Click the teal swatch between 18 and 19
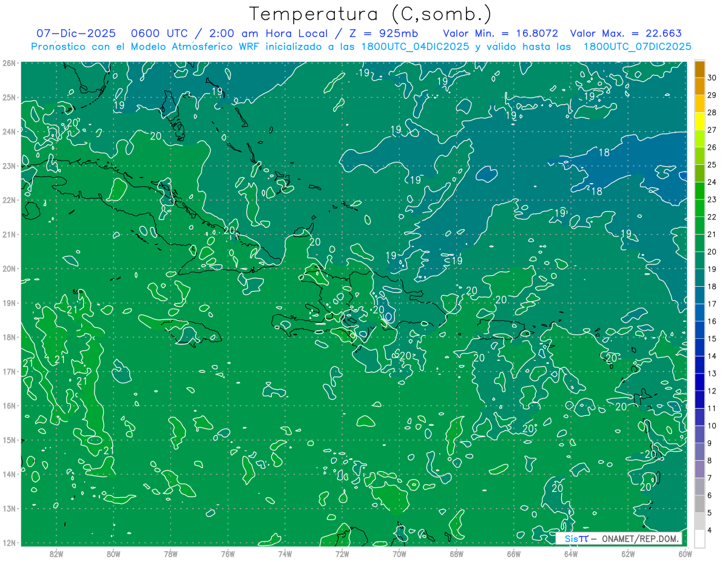 (699, 278)
